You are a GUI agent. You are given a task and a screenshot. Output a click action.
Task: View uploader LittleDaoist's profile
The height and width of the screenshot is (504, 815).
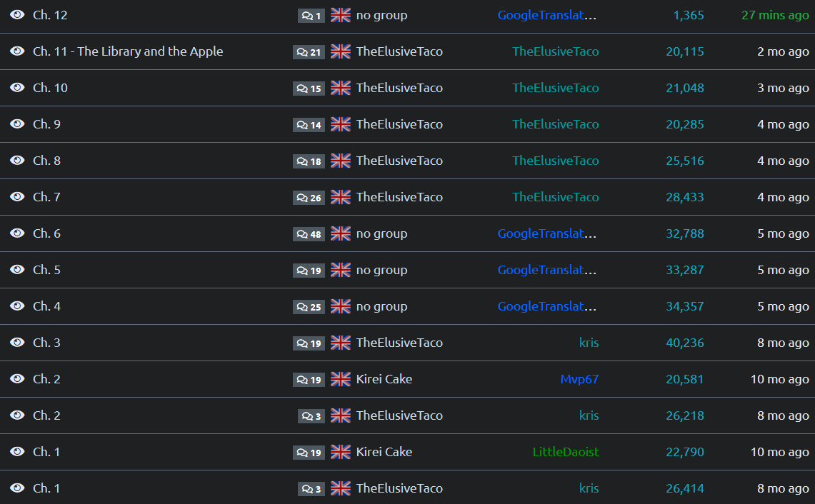(x=566, y=452)
